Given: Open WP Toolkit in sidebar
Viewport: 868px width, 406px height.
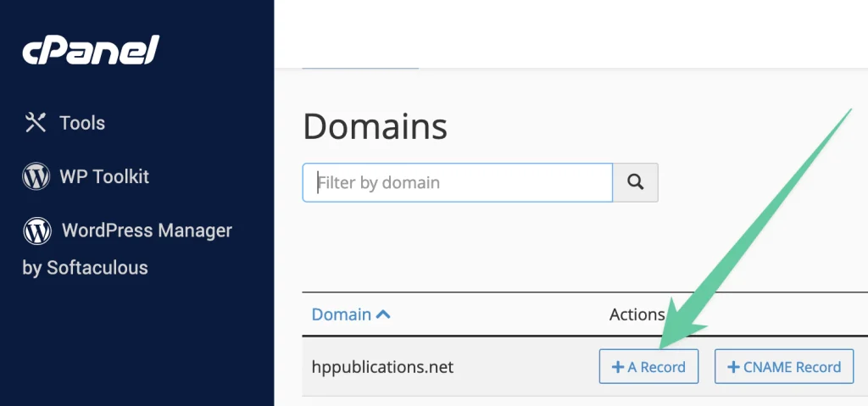Looking at the screenshot, I should click(x=86, y=176).
